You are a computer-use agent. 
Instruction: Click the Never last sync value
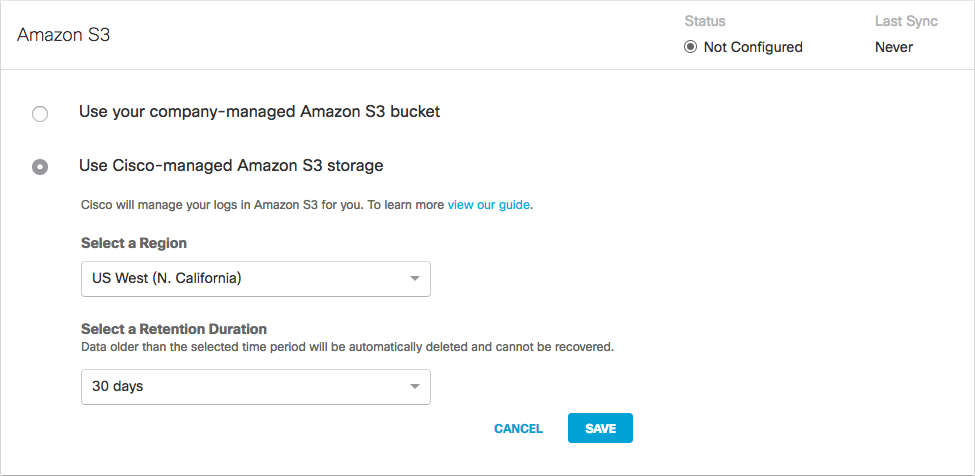pos(893,47)
